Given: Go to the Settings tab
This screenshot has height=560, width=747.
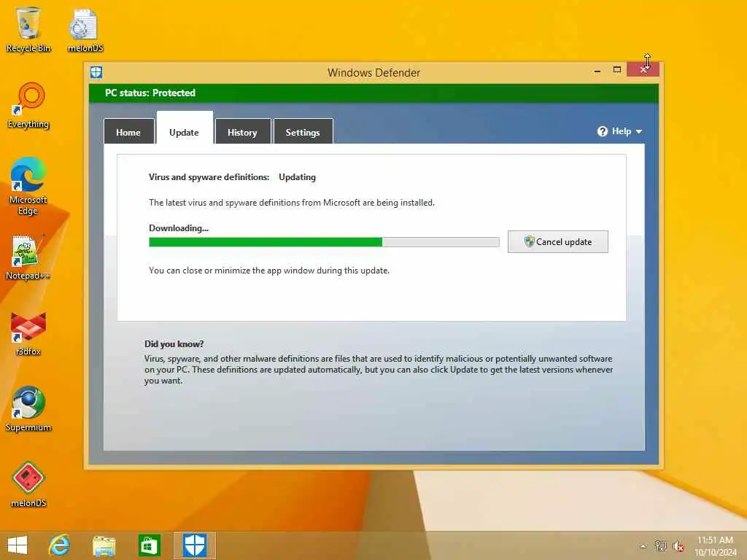Looking at the screenshot, I should pos(303,131).
